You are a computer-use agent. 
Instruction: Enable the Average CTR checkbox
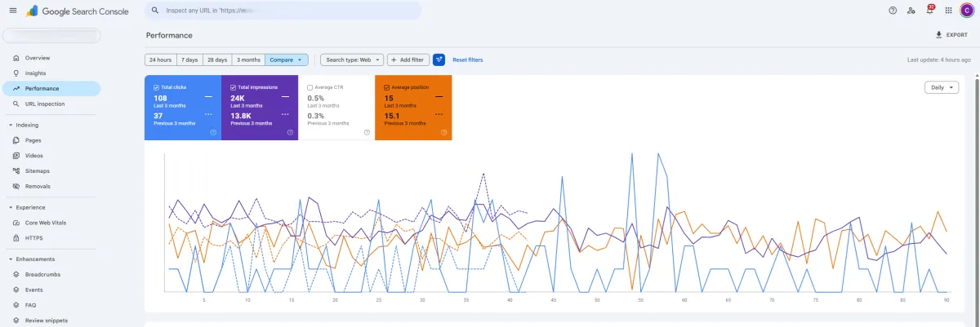310,87
